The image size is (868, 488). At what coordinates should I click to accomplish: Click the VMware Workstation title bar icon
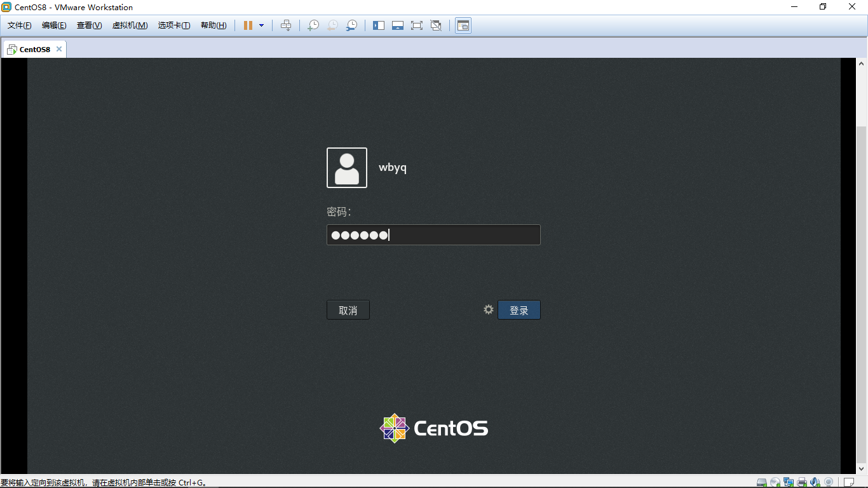7,7
